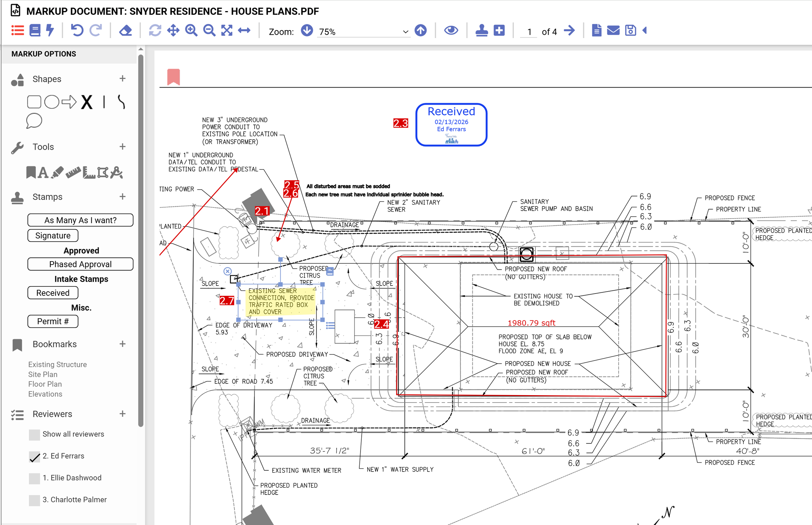Select the Pan/Move tool icon
The height and width of the screenshot is (525, 812).
click(x=174, y=30)
